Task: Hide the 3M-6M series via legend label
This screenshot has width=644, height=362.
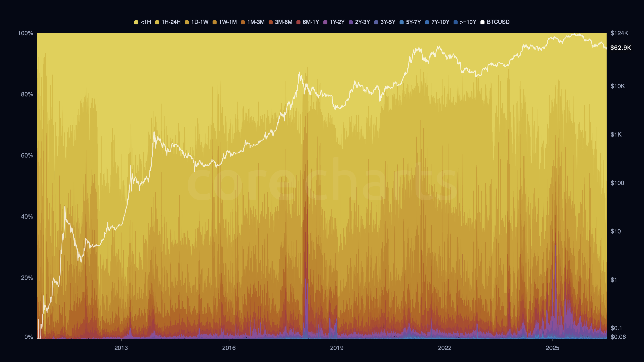Action: point(284,22)
